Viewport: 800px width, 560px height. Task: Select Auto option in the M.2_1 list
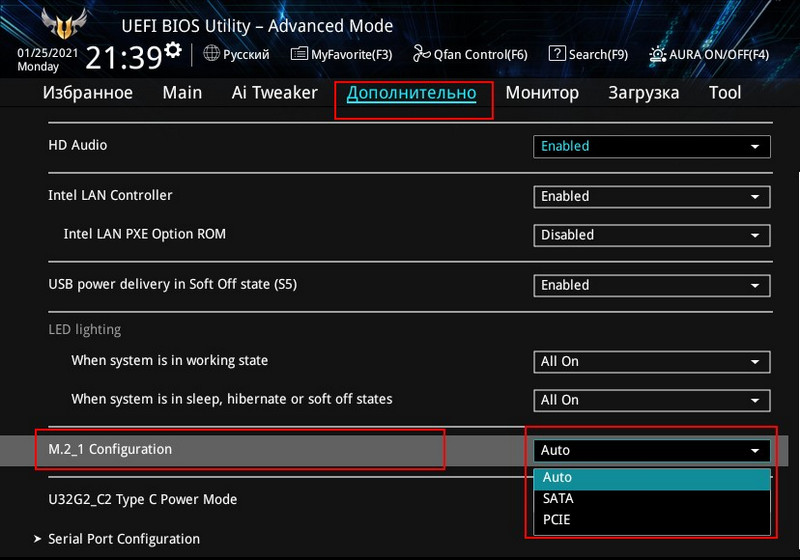pos(557,477)
